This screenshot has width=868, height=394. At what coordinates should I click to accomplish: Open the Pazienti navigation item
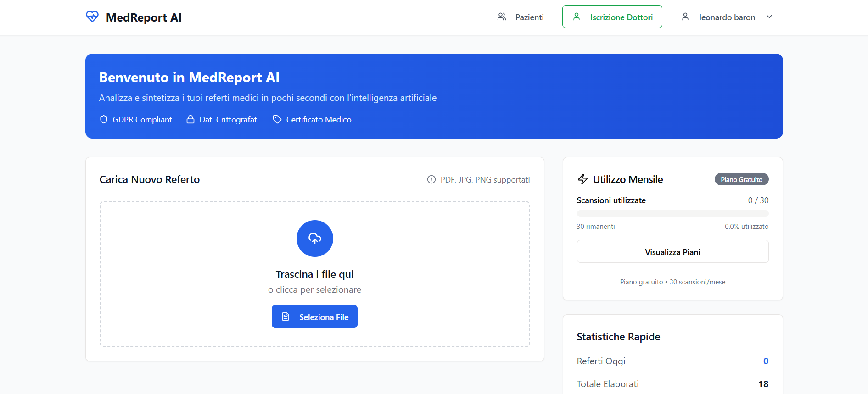529,17
